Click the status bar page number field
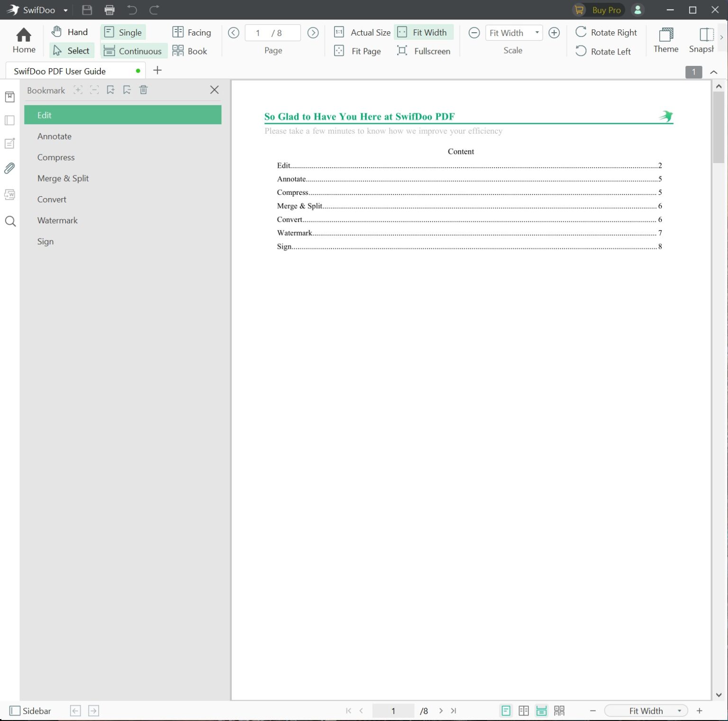 point(393,711)
